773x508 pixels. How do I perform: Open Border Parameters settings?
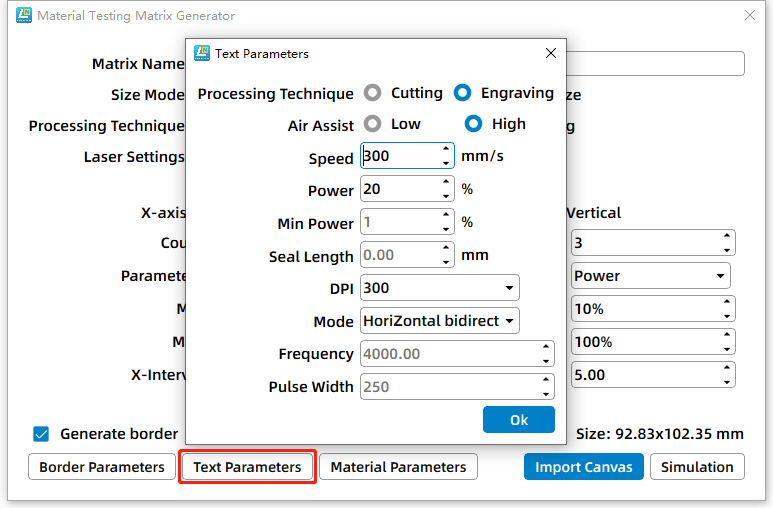pos(102,467)
